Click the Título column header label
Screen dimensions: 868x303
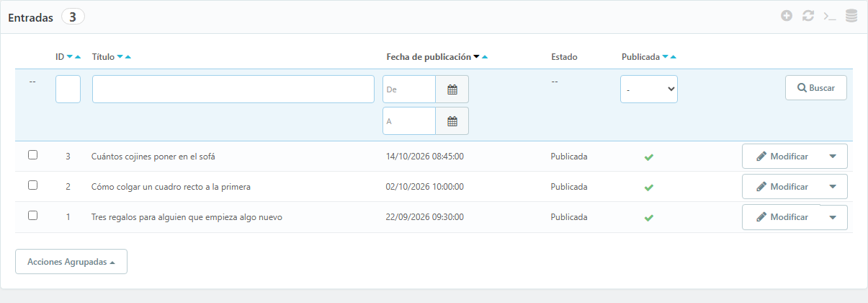click(103, 57)
